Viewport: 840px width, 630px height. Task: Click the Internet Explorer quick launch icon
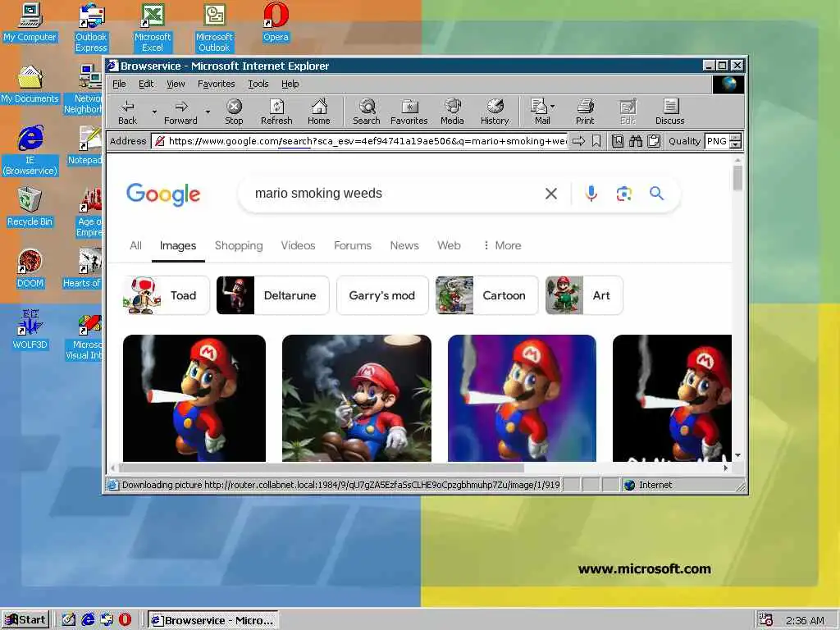[x=88, y=619]
